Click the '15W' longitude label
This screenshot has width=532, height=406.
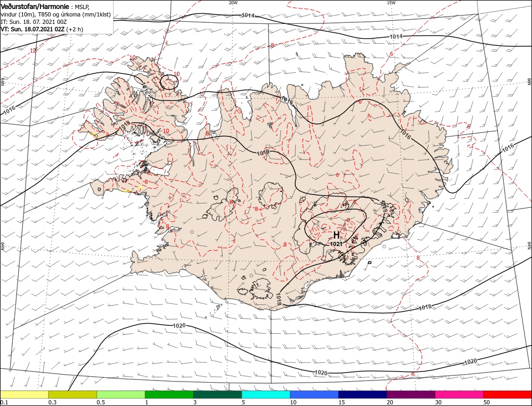(x=391, y=3)
